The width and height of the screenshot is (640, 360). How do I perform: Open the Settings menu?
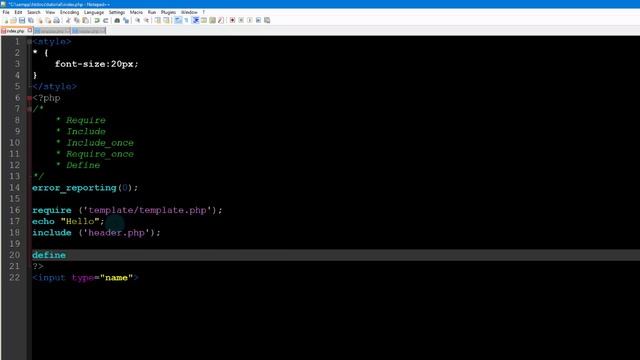click(x=117, y=12)
